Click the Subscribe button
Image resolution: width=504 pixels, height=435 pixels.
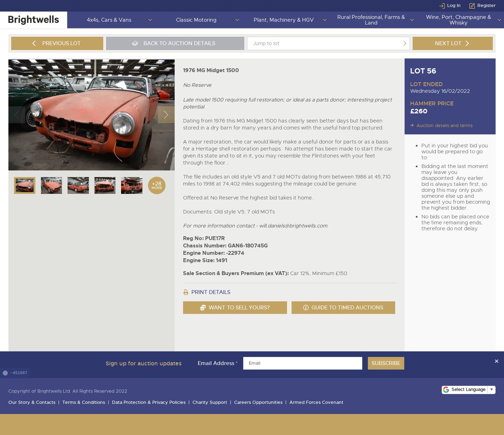(x=386, y=363)
